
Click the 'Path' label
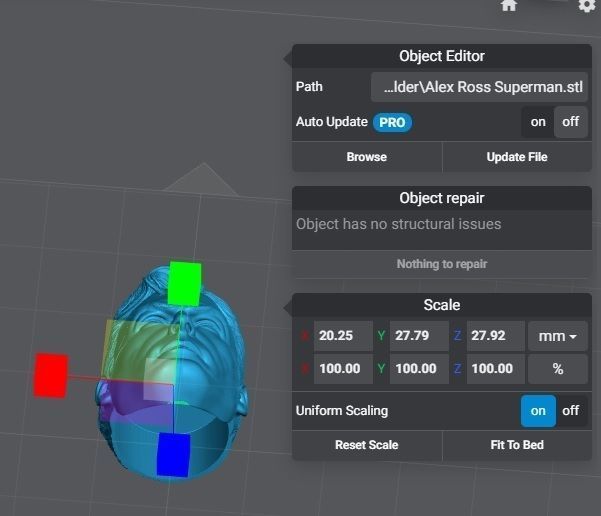pos(309,87)
